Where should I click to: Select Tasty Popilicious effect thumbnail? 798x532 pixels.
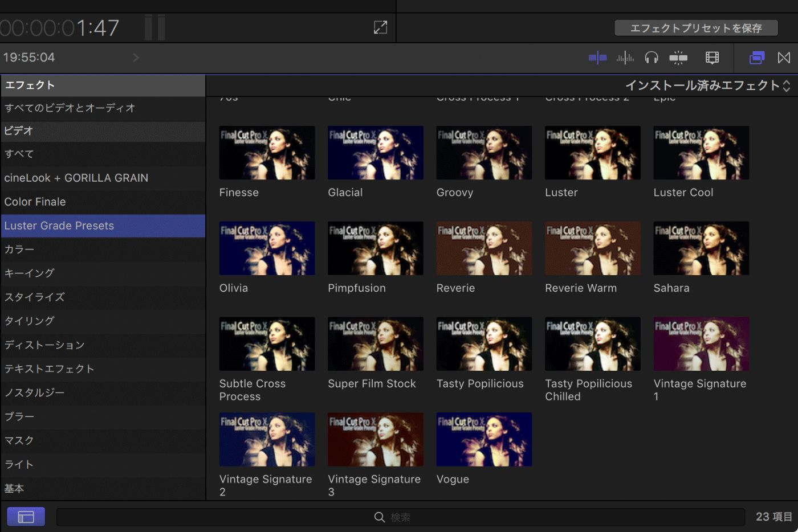[x=484, y=344]
